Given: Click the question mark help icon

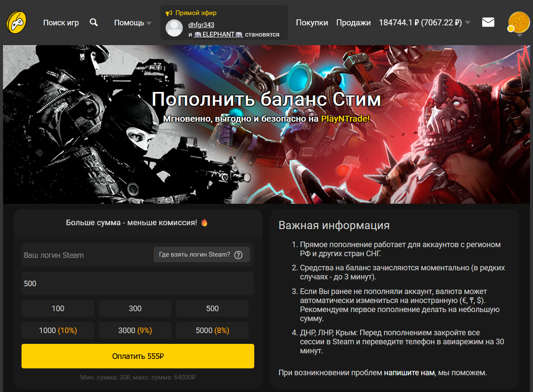Looking at the screenshot, I should (238, 255).
